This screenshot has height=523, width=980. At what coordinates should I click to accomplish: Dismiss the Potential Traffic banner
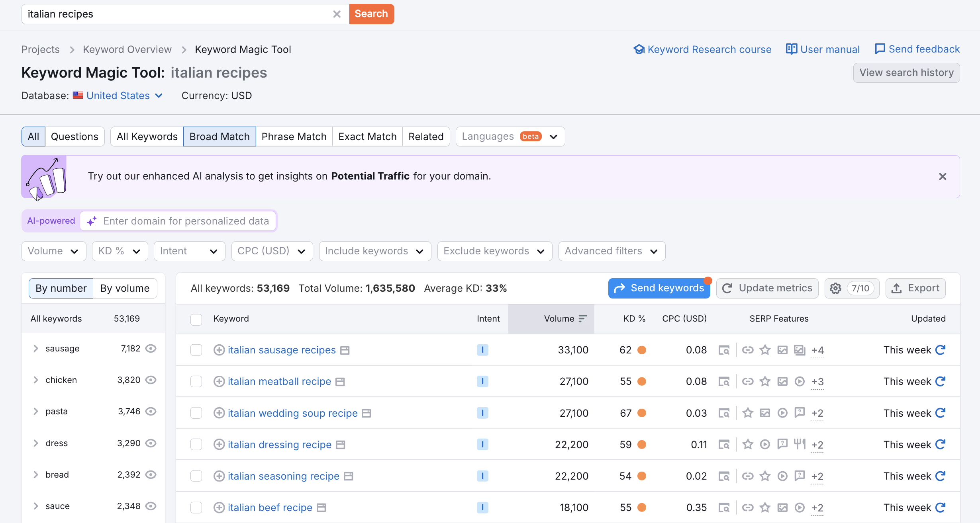coord(943,176)
